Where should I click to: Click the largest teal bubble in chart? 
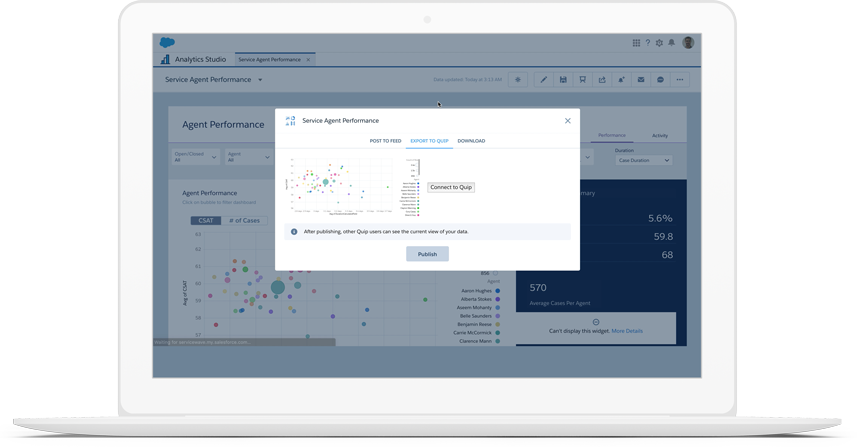point(278,287)
